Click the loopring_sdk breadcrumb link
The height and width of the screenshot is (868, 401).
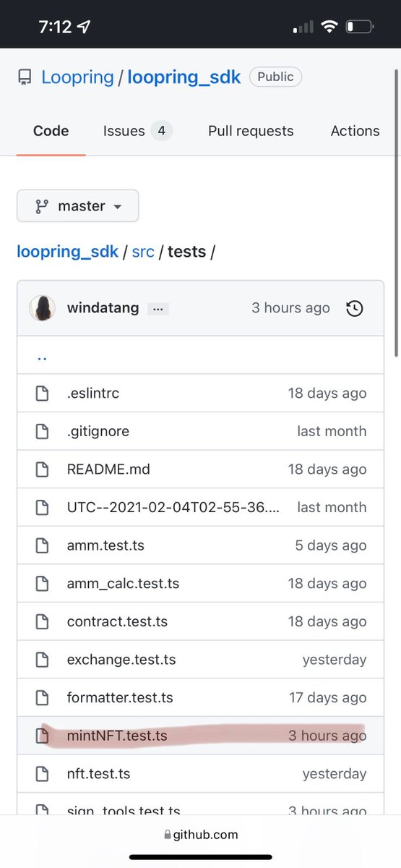tap(67, 252)
